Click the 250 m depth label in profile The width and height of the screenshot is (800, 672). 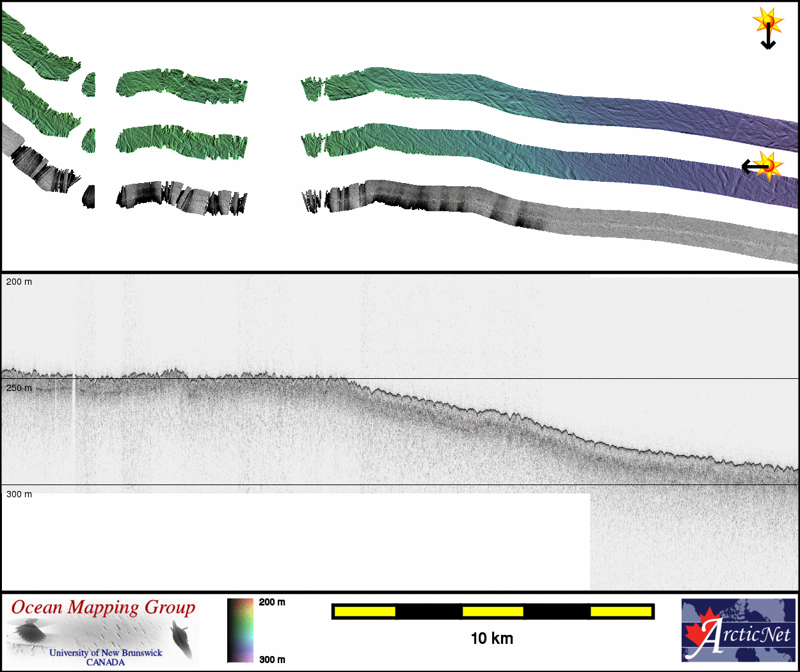pyautogui.click(x=19, y=388)
